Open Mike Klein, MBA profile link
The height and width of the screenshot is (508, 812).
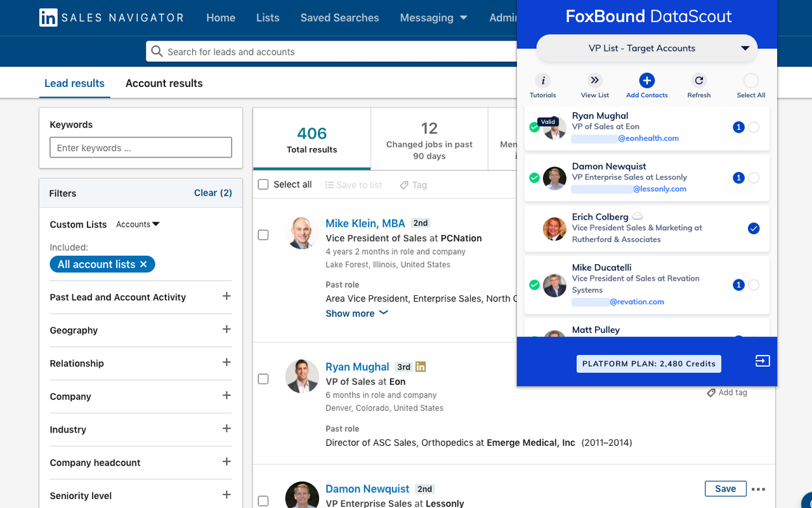(365, 223)
